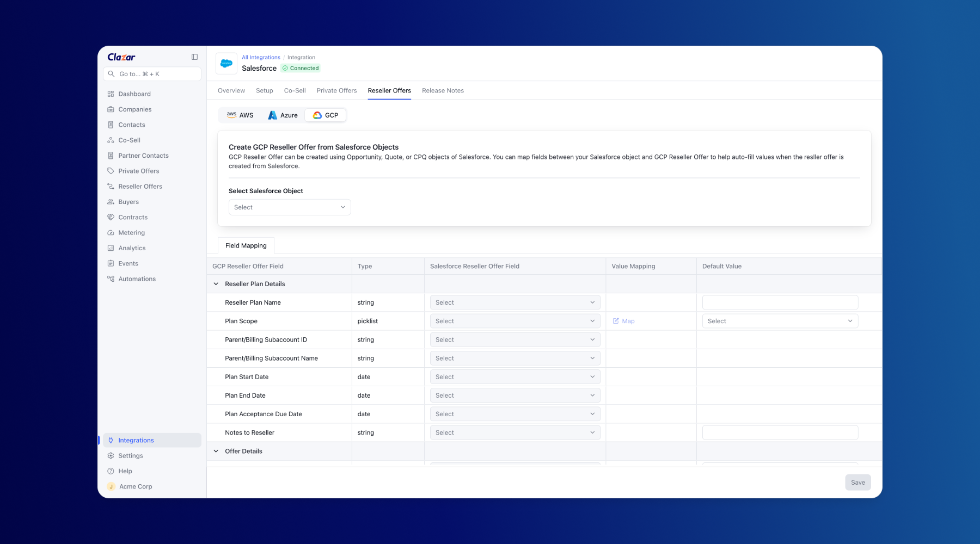Switch to the Overview tab
The height and width of the screenshot is (544, 980).
[231, 91]
